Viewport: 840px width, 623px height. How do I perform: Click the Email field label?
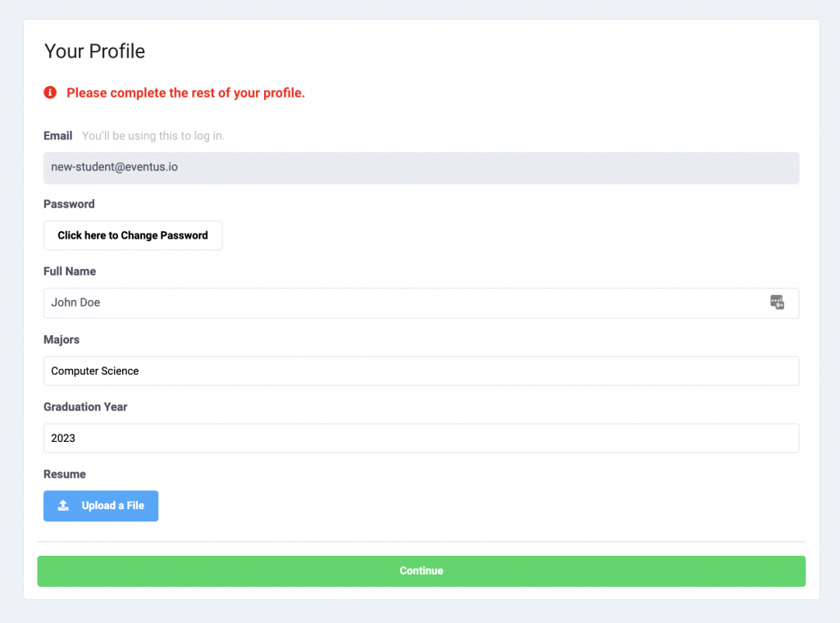coord(58,136)
